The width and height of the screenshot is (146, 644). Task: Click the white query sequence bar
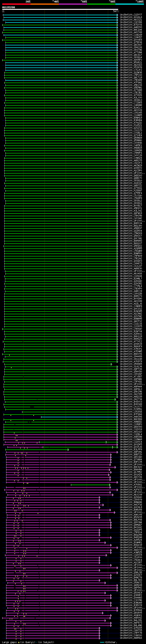pyautogui.click(x=60, y=10)
